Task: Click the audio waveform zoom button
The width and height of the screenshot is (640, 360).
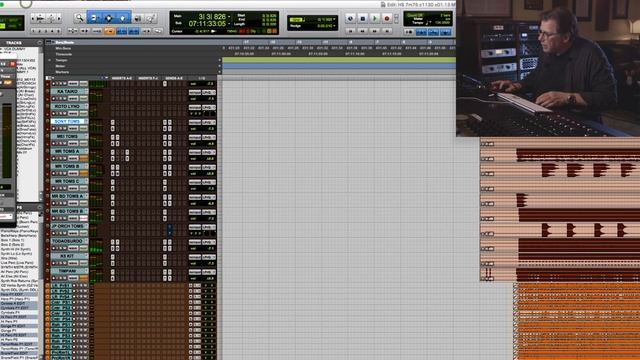Action: pyautogui.click(x=40, y=18)
